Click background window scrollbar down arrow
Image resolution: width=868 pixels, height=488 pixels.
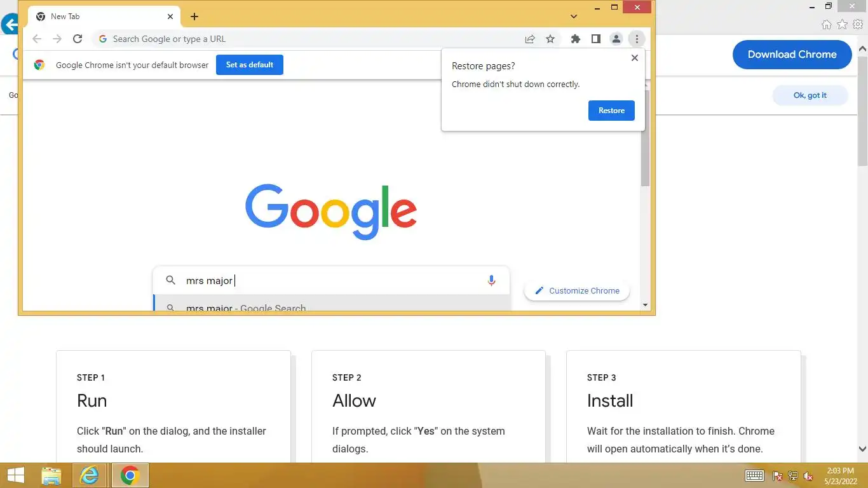(862, 449)
